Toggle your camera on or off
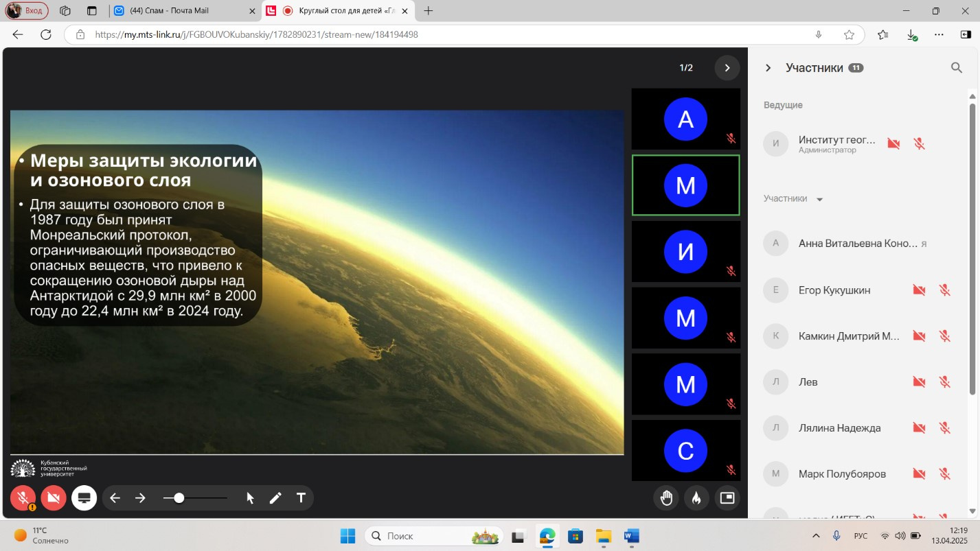 (x=54, y=498)
